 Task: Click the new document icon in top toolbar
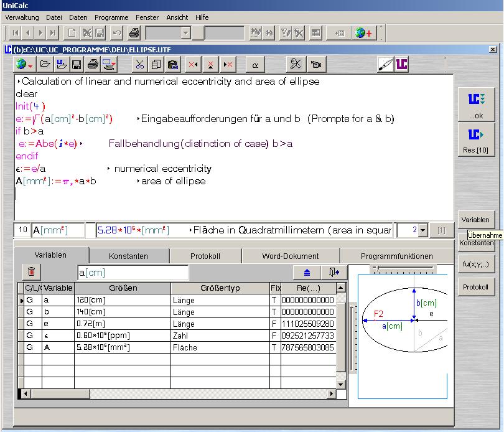[72, 33]
